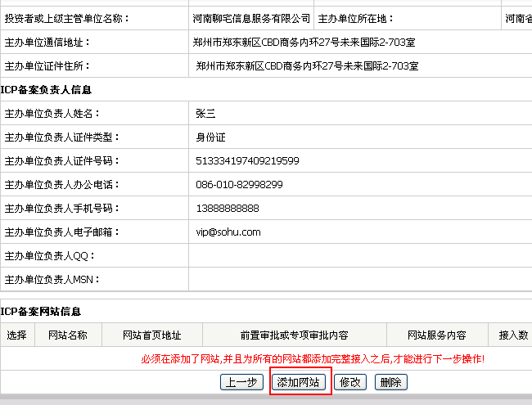
Task: Click the 选择 column header
Action: click(x=17, y=335)
